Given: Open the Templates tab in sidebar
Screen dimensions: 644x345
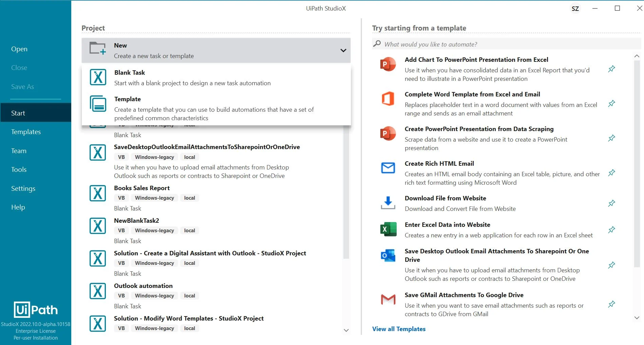Looking at the screenshot, I should 26,132.
